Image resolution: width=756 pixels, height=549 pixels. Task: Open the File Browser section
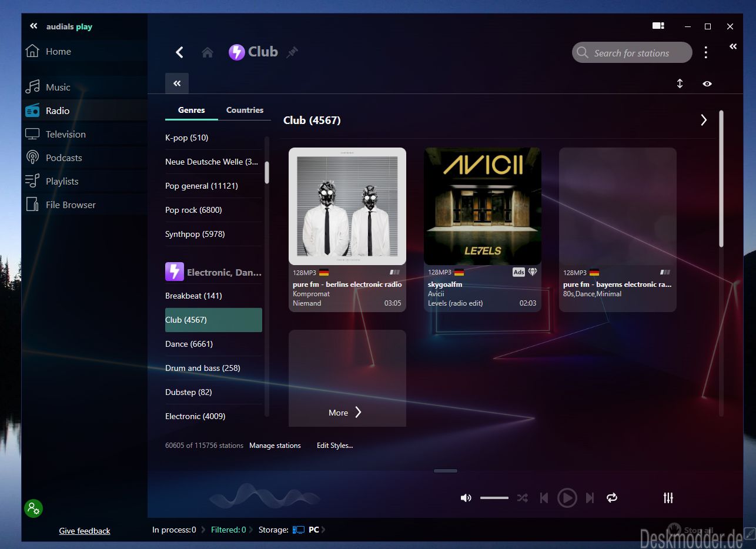click(84, 205)
